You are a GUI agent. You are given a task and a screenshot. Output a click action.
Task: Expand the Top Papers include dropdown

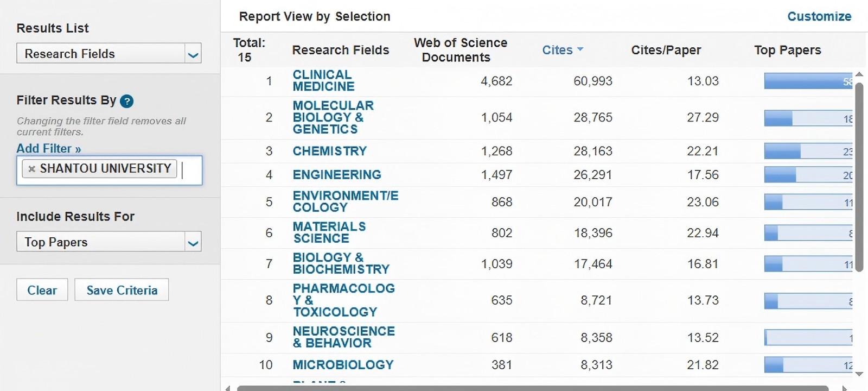[193, 242]
